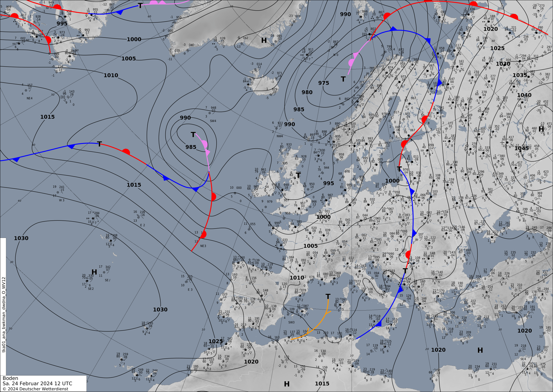
Task: Click the "1040" isobar label
Action: (524, 95)
